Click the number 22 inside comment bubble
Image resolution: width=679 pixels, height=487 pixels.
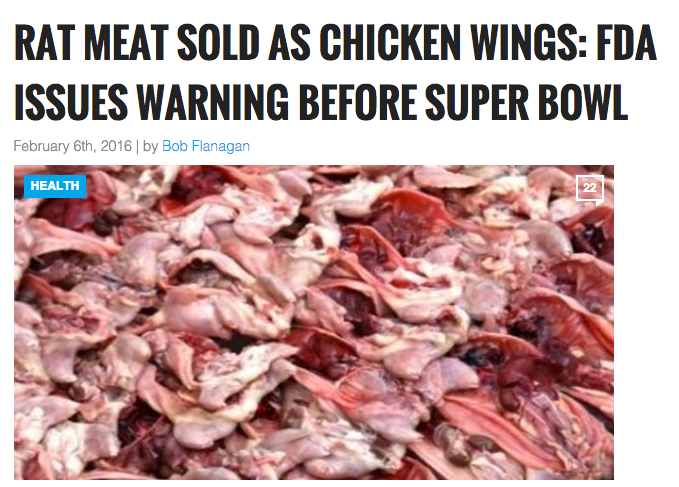(589, 187)
